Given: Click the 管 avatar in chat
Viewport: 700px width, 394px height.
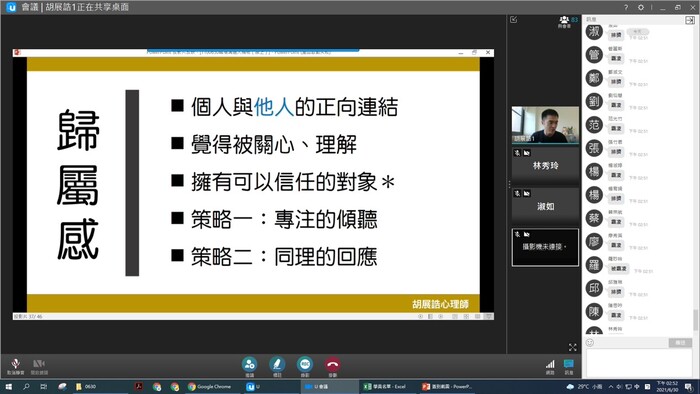Looking at the screenshot, I should [x=594, y=55].
